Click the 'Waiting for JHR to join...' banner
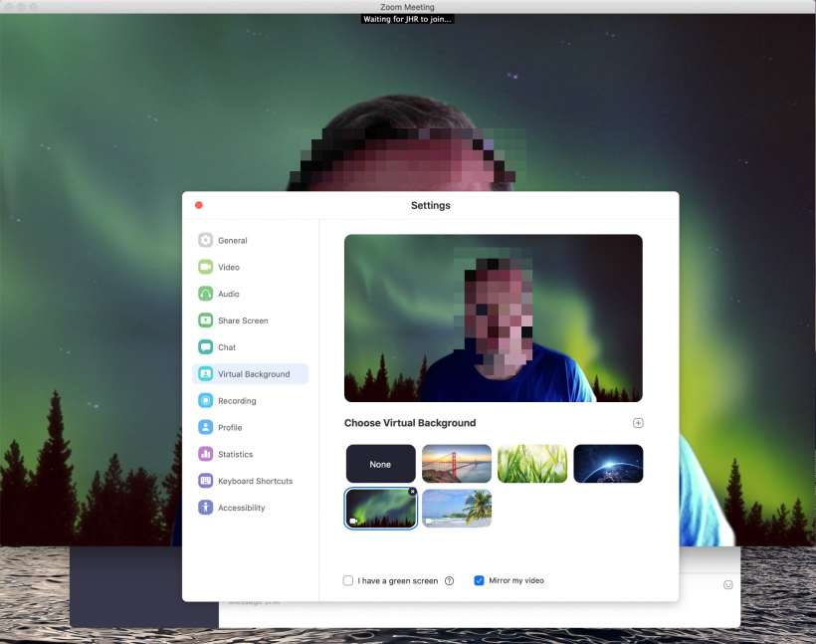This screenshot has width=816, height=644. tap(407, 19)
